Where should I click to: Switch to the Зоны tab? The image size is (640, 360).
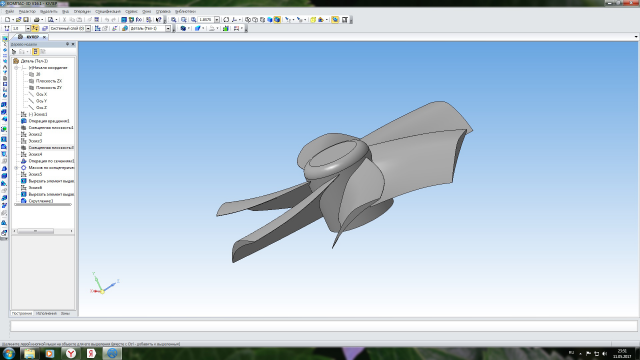coord(65,313)
